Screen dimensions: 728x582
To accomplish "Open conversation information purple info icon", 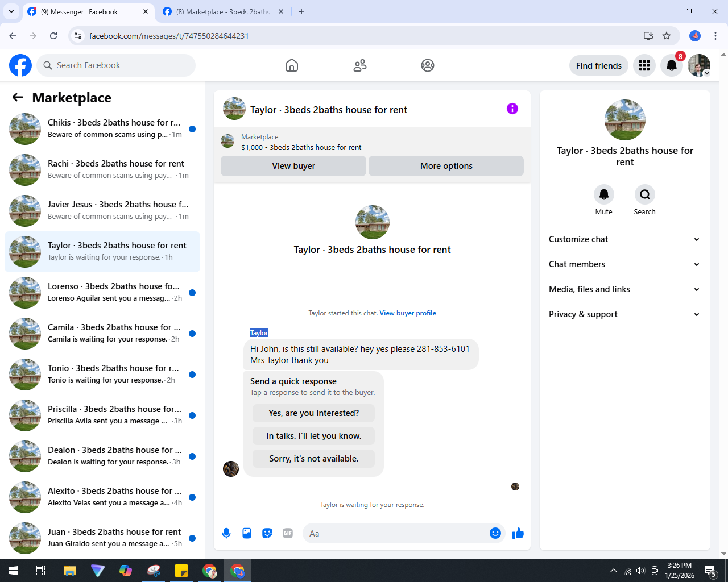I will pos(512,109).
